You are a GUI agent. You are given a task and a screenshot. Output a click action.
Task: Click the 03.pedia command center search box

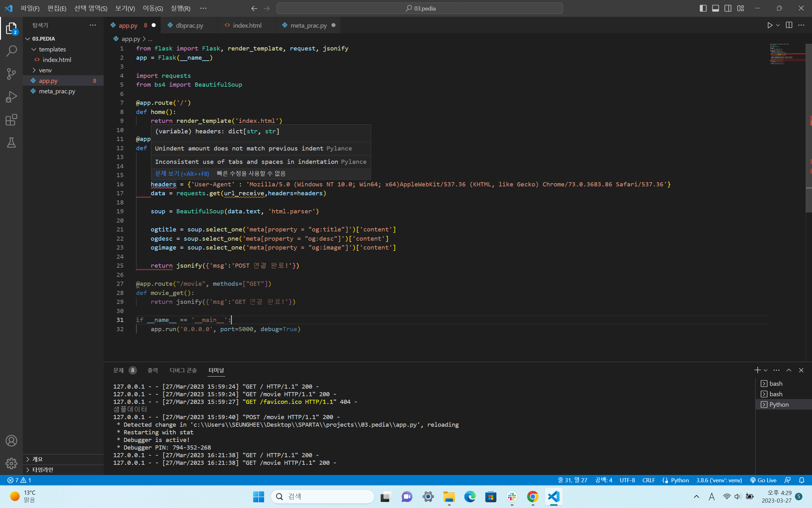[419, 8]
